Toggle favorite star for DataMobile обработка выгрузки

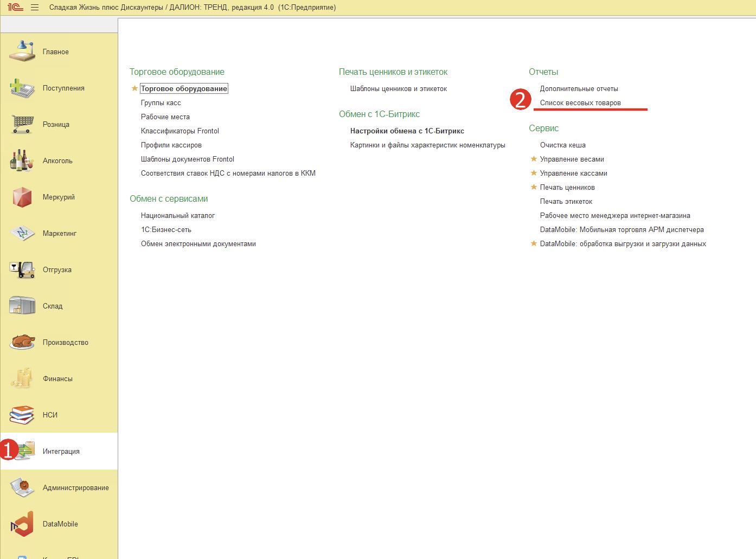click(534, 243)
